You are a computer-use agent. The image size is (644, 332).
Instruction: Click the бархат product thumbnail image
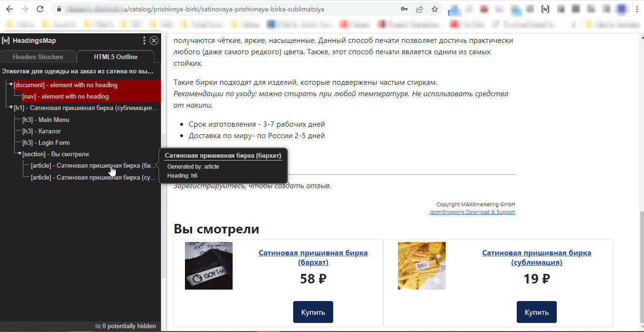pos(208,266)
